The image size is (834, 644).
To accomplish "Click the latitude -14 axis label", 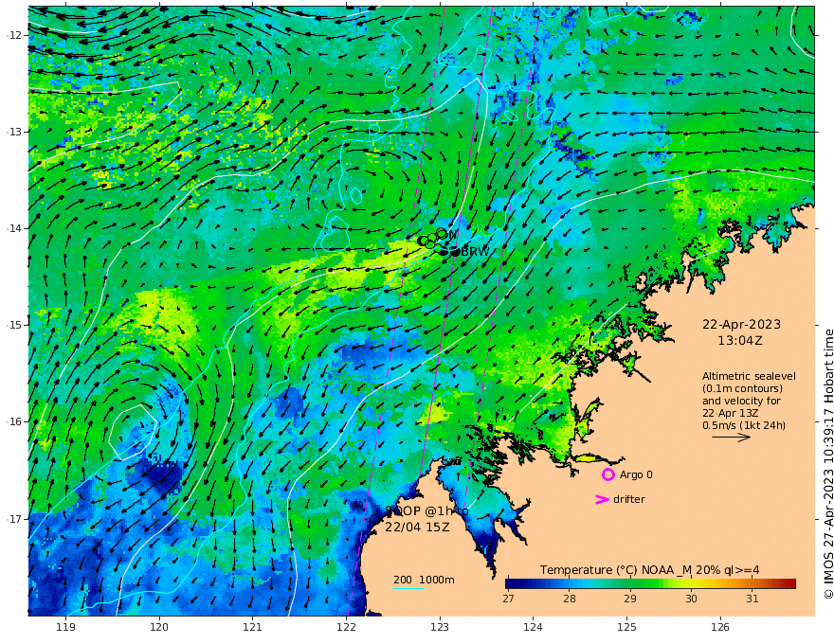I will 15,228.
